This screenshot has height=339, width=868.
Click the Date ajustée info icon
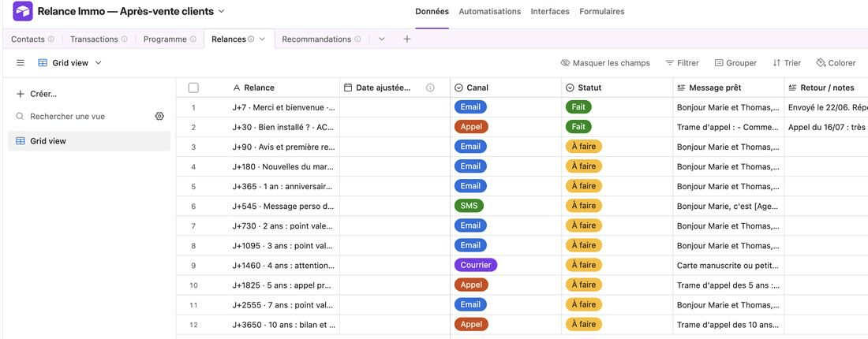tap(430, 88)
